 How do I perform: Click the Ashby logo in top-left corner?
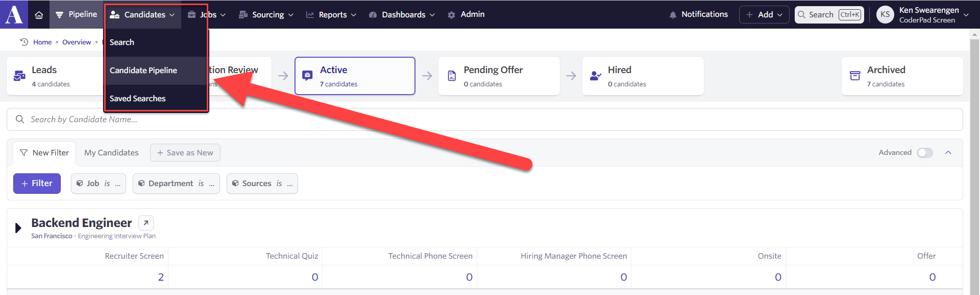click(x=14, y=14)
